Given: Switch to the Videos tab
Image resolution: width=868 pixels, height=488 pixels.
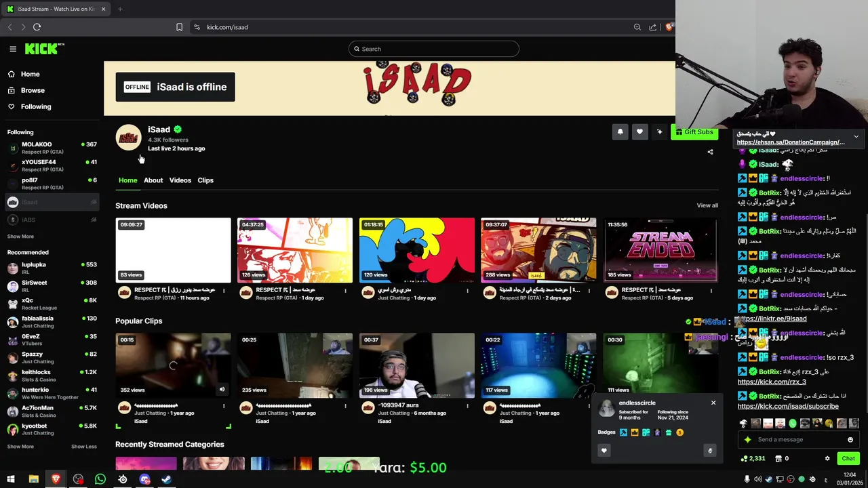Looking at the screenshot, I should pos(180,180).
